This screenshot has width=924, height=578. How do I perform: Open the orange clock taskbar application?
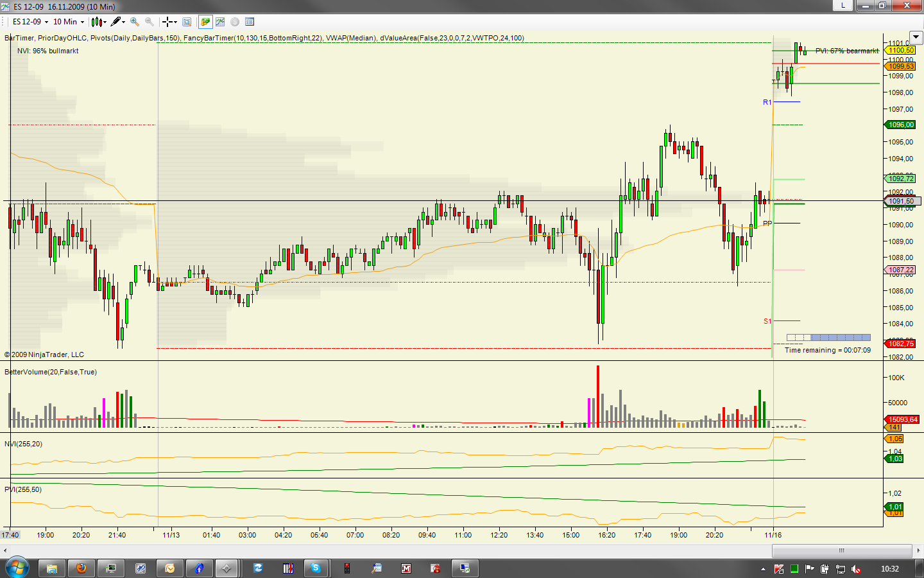[170, 568]
